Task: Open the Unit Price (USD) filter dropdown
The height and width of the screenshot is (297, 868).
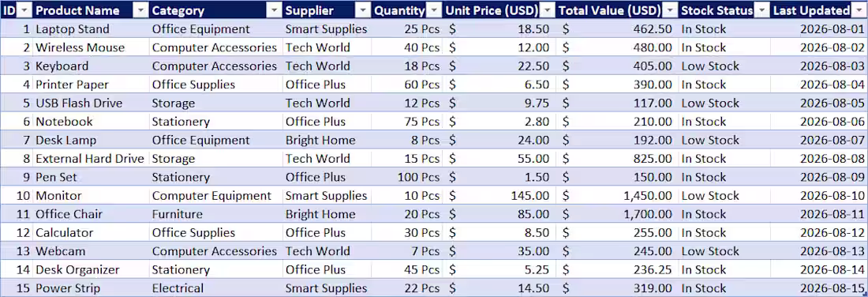Action: tap(547, 10)
